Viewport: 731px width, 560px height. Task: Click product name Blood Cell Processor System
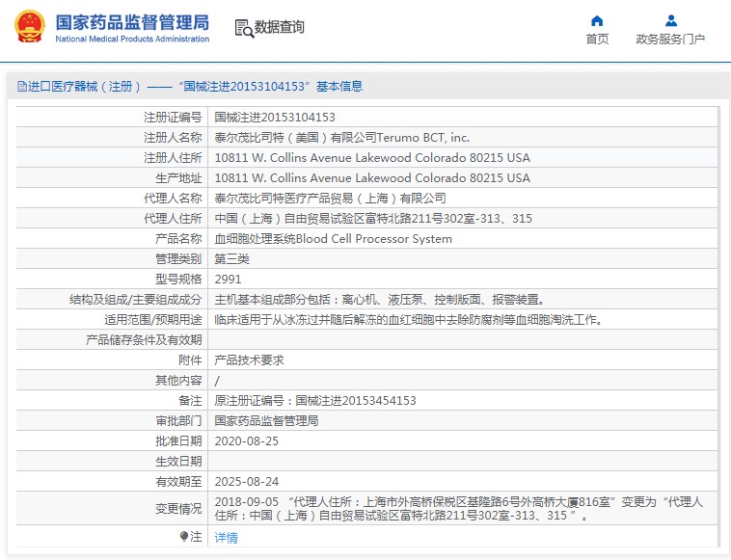click(x=374, y=238)
